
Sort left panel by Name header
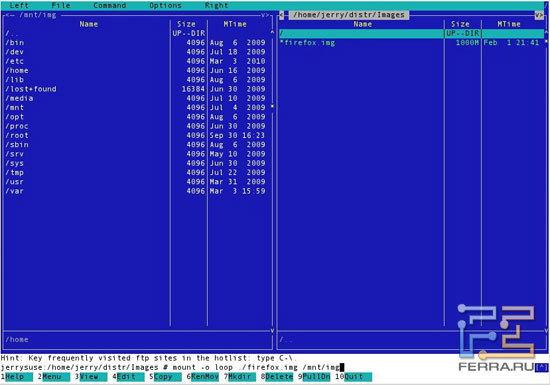(x=88, y=24)
